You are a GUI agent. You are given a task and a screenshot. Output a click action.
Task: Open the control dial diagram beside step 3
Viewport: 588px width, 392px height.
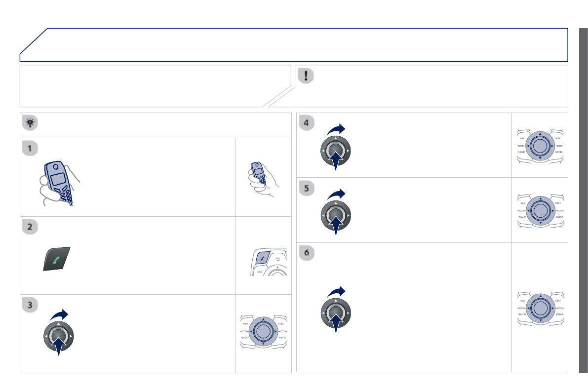point(263,331)
